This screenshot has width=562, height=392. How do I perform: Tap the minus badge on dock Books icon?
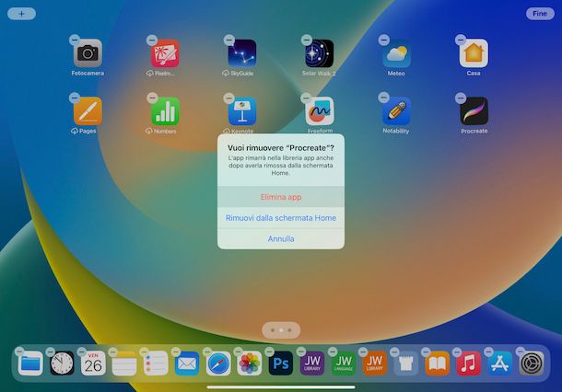point(426,352)
